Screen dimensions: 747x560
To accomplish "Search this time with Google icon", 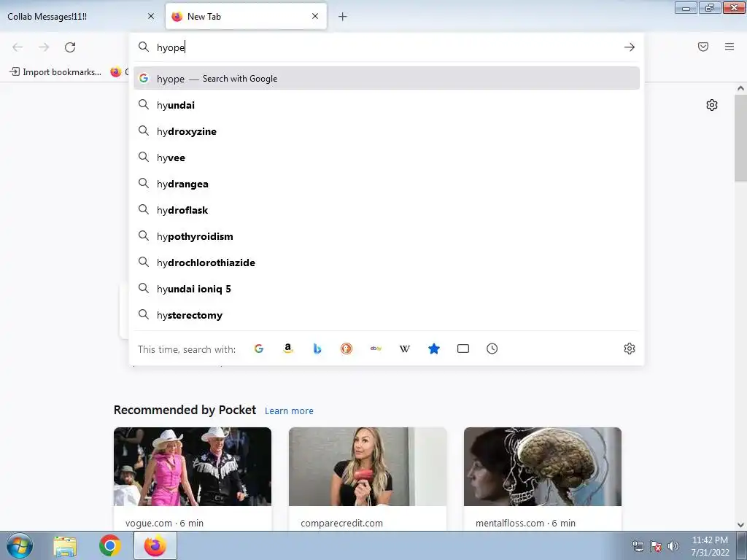I will pyautogui.click(x=259, y=349).
